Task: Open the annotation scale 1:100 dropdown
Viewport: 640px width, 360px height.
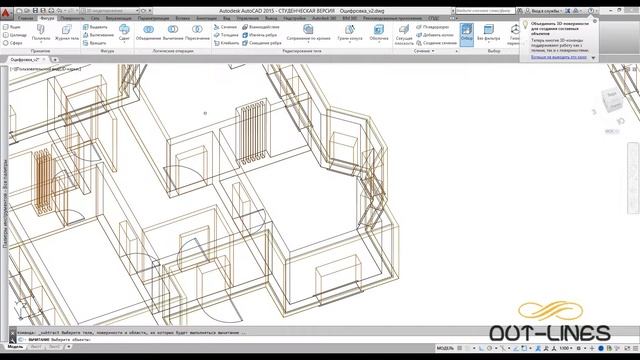Action: pos(565,348)
